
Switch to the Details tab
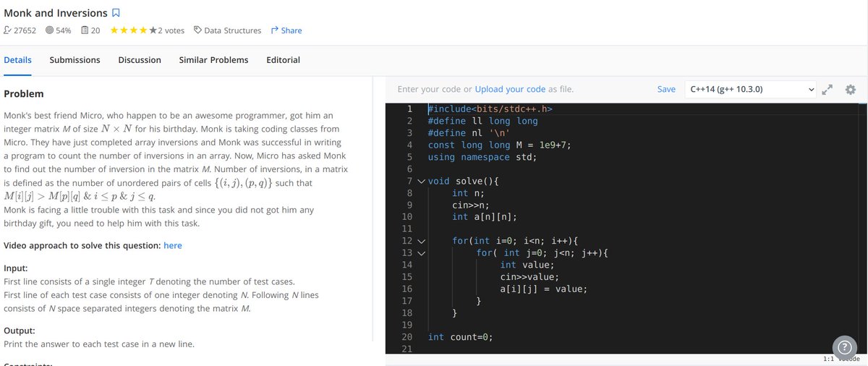tap(17, 60)
